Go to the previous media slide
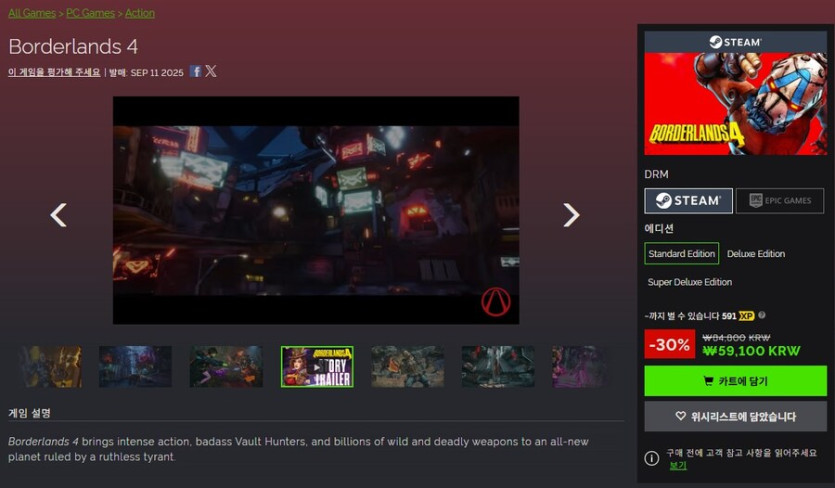The image size is (835, 488). click(59, 214)
